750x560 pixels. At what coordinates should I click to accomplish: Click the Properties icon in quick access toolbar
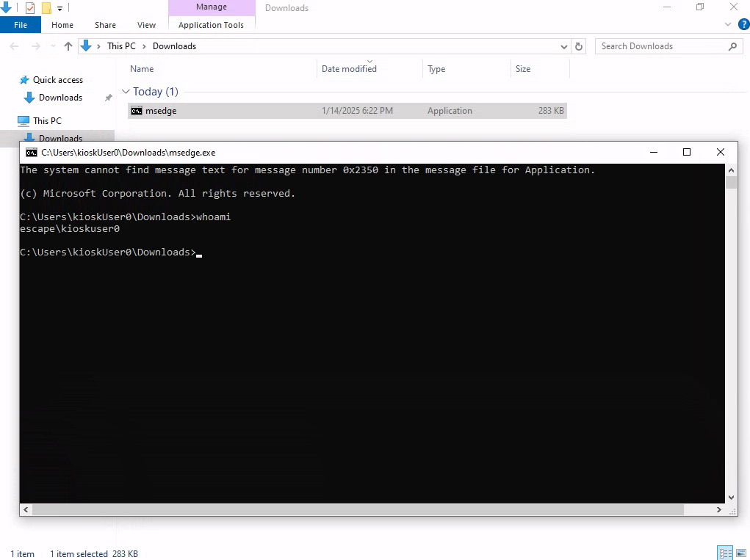pos(29,7)
